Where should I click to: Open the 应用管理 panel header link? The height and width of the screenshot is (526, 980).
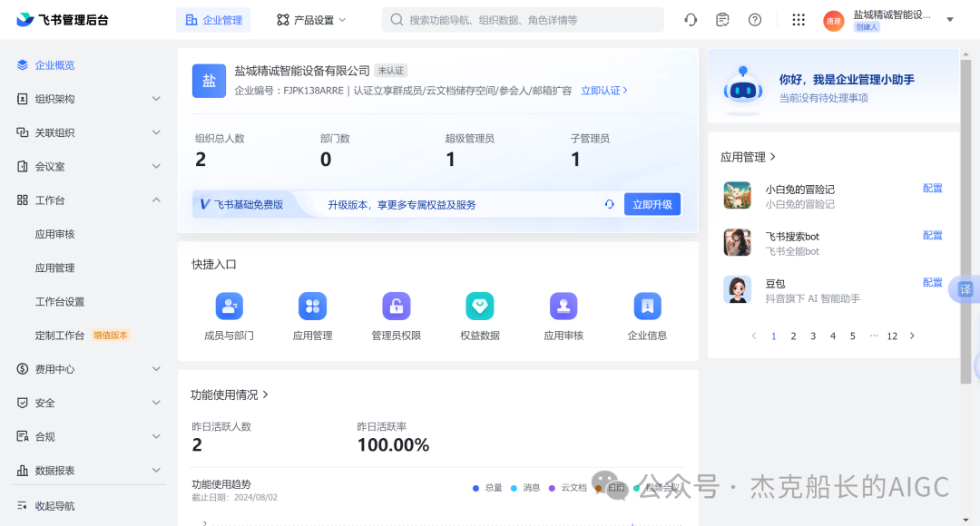tap(748, 157)
